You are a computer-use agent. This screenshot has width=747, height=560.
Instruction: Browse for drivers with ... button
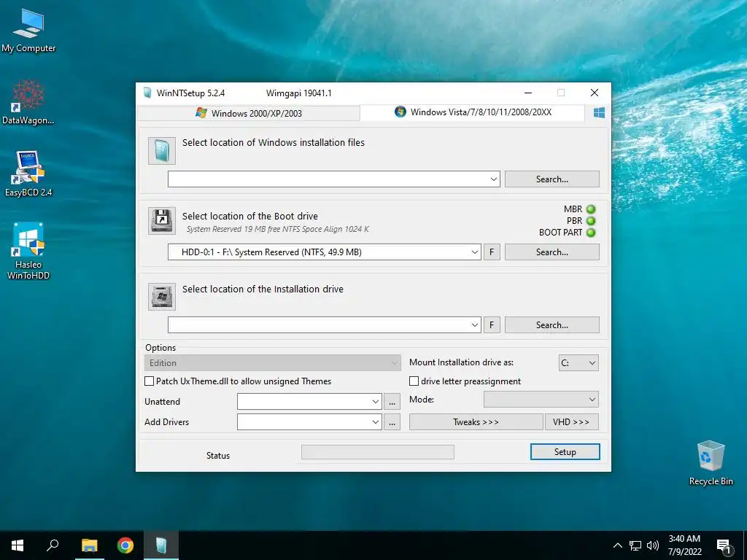pyautogui.click(x=392, y=422)
